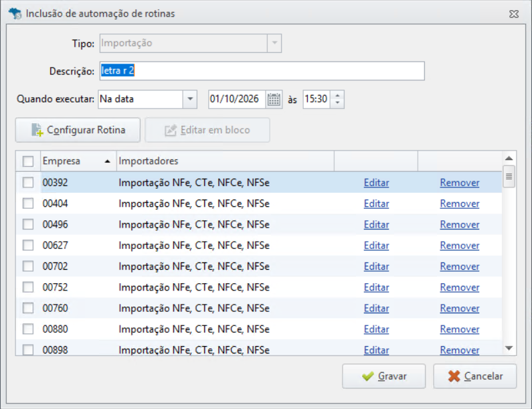532x409 pixels.
Task: Click Editar link for Empresa 00392
Action: (376, 183)
